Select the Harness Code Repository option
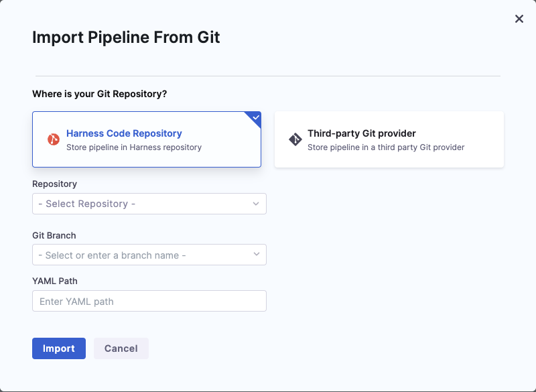536x392 pixels. (147, 139)
